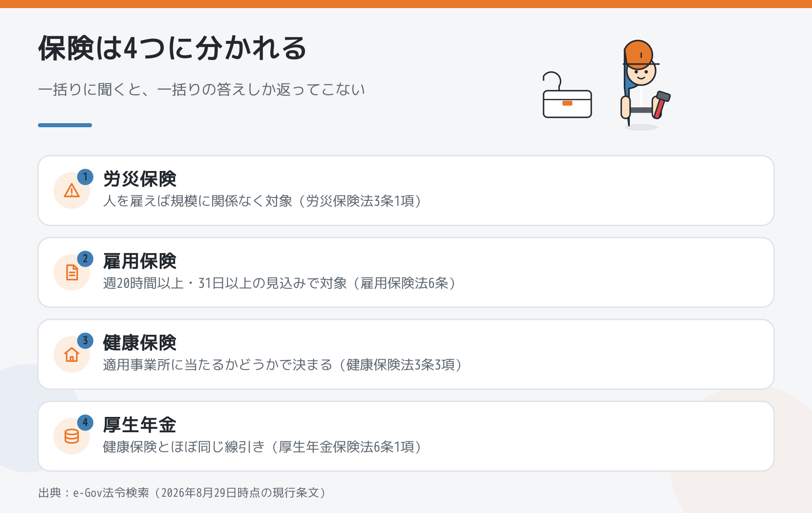Screen dimensions: 812x513
Task: Click the coin stack icon for 厚生年金
Action: pos(72,436)
